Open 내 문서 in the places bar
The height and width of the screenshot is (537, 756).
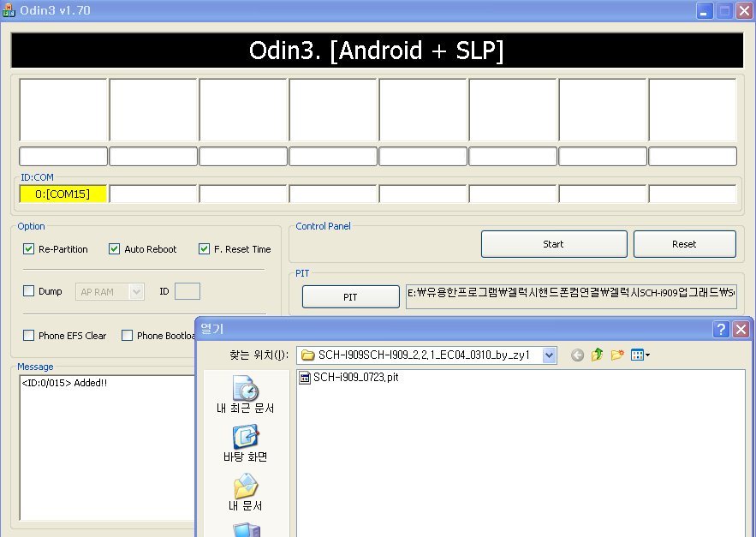click(246, 492)
